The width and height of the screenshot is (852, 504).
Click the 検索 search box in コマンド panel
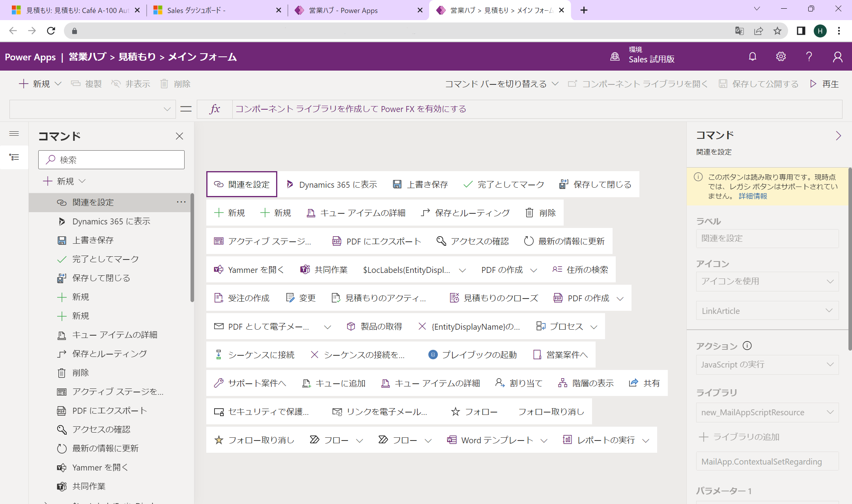pos(111,160)
